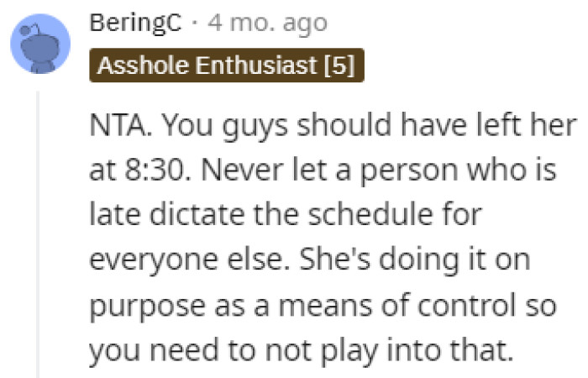
Task: Click the '[5]' number in the flair
Action: coord(340,66)
